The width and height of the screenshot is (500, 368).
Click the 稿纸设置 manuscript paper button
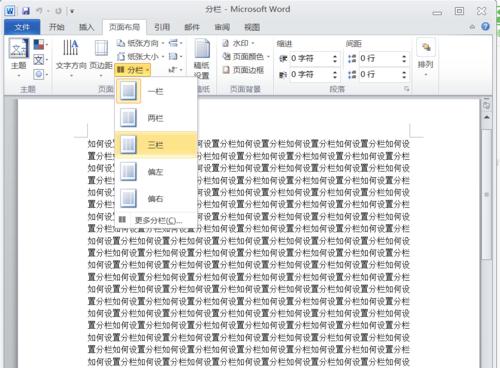coord(202,59)
